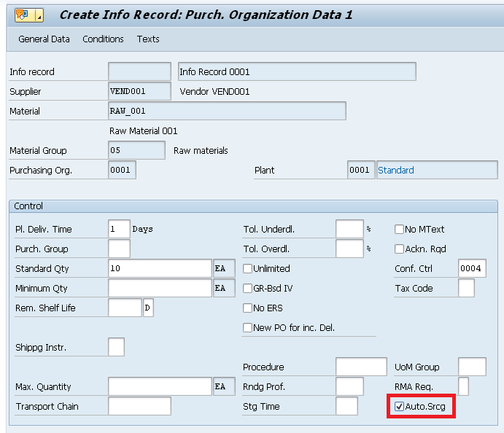Click the Plant code field 0001
Screen dimensions: 504x433
click(361, 170)
